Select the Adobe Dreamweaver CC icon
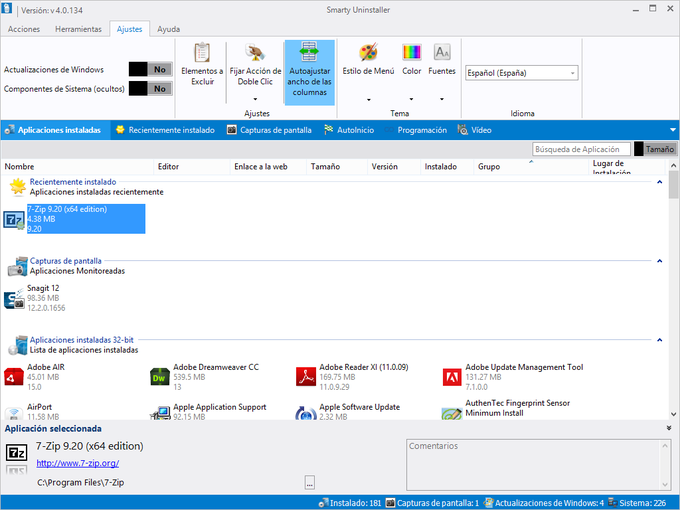The width and height of the screenshot is (680, 510). pos(160,377)
